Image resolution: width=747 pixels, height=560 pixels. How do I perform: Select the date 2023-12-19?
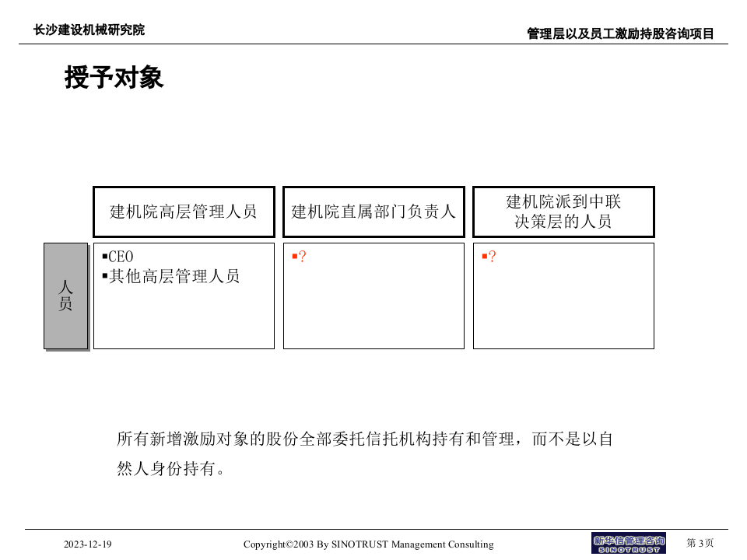tap(87, 544)
